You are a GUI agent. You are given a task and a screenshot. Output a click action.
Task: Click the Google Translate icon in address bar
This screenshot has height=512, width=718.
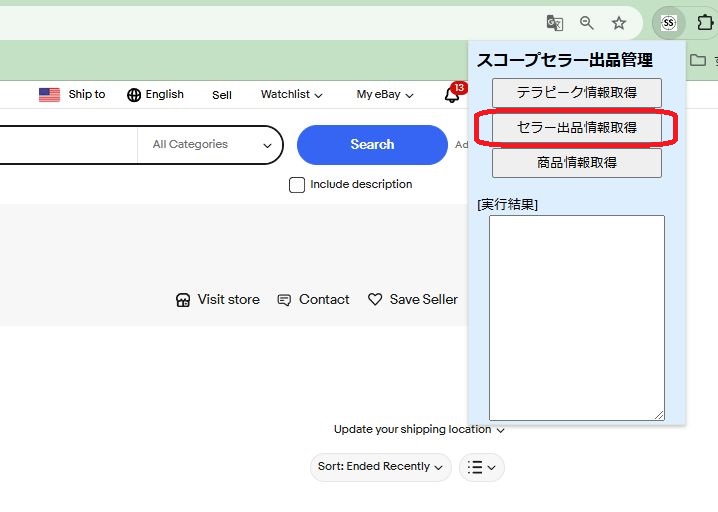pyautogui.click(x=555, y=22)
